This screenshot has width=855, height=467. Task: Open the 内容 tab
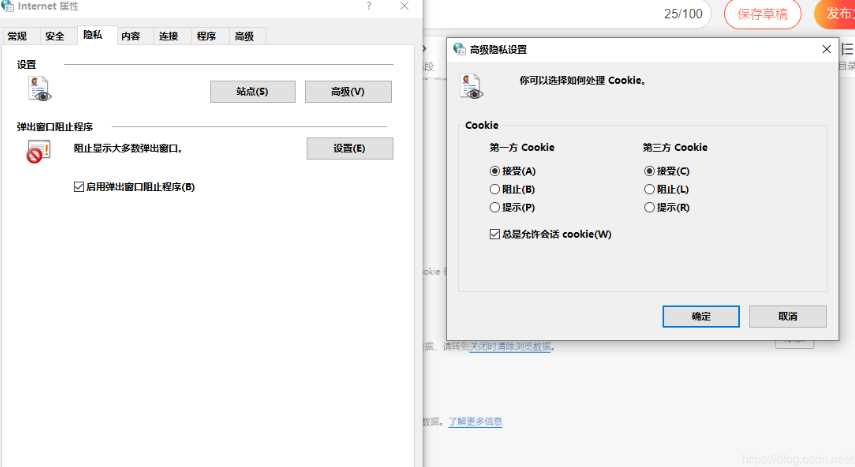tap(130, 36)
